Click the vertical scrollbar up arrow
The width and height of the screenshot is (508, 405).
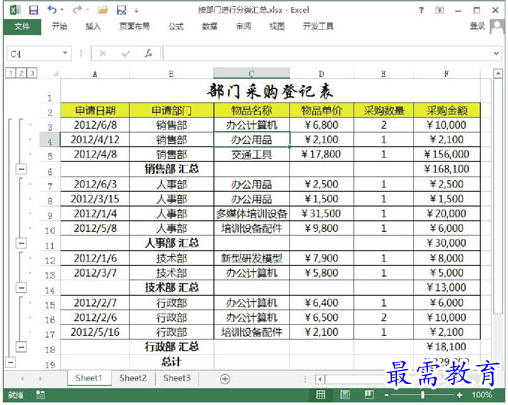point(498,73)
